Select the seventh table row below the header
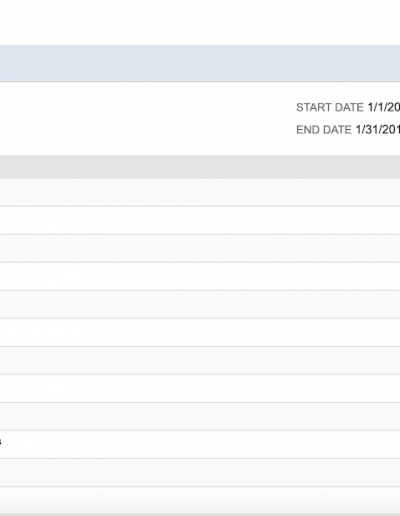Viewport: 400px width, 516px height. (200, 360)
